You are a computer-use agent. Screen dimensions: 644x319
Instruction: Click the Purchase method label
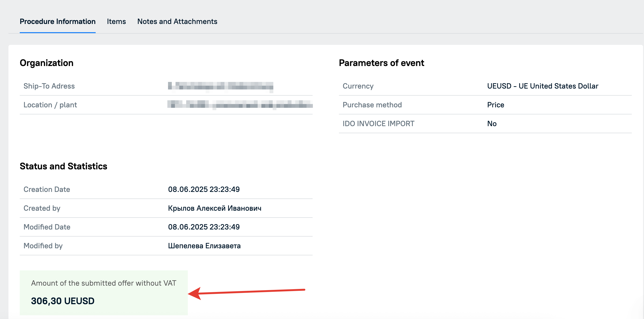pos(372,105)
